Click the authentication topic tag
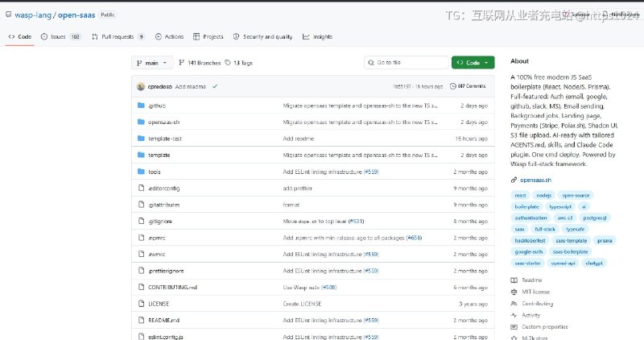The height and width of the screenshot is (340, 644). click(530, 218)
